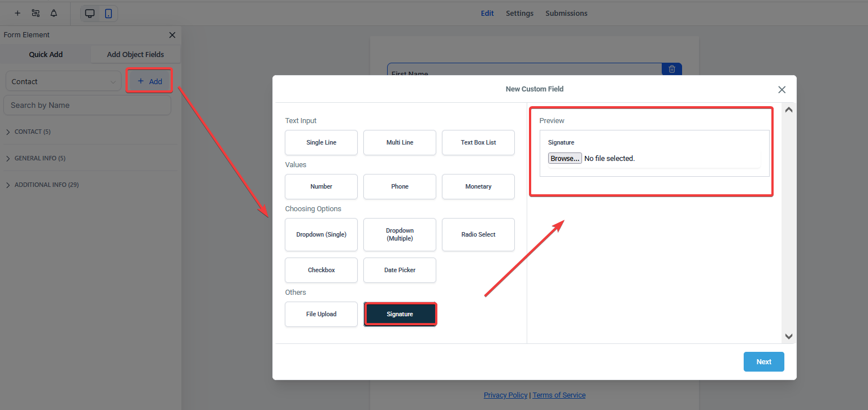868x410 pixels.
Task: Switch to desktop preview icon
Action: tap(90, 14)
